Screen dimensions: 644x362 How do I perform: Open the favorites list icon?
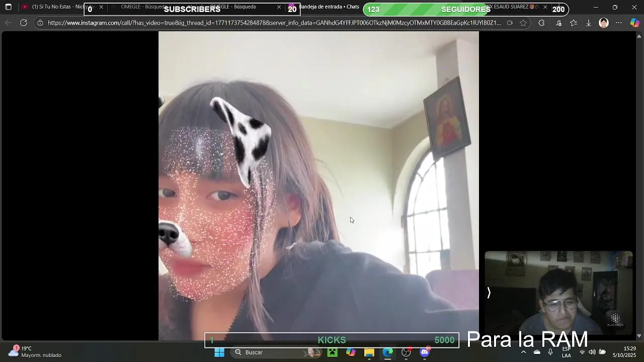click(x=574, y=23)
